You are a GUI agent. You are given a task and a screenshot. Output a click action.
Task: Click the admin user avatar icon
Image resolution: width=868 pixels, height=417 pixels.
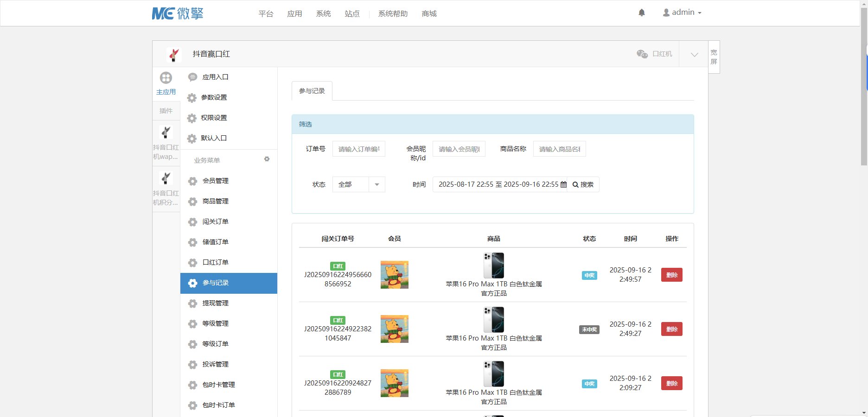666,12
